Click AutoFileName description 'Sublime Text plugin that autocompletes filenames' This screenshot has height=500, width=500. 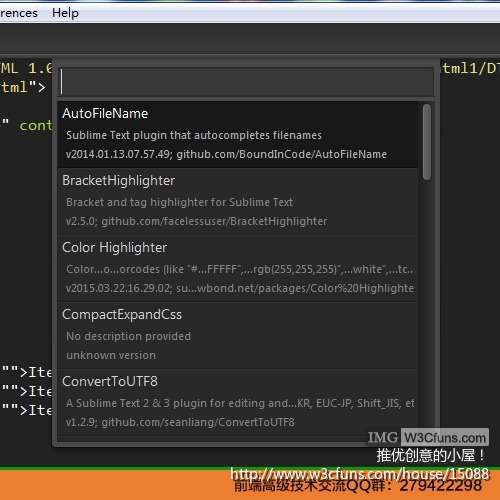[x=194, y=135]
